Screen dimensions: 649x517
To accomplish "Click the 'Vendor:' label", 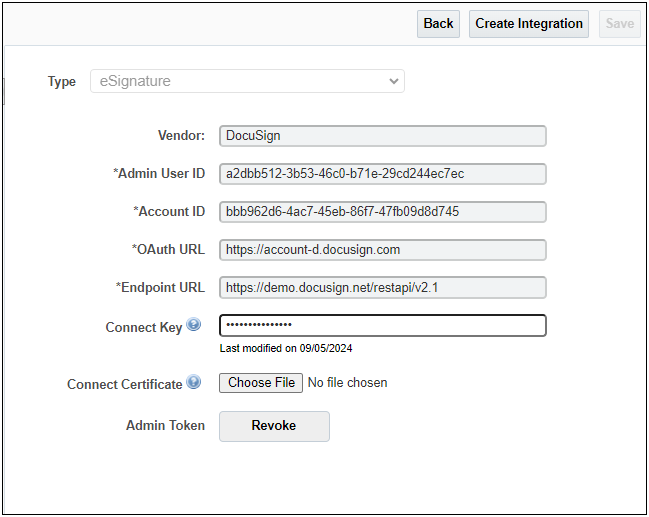I will [x=181, y=136].
